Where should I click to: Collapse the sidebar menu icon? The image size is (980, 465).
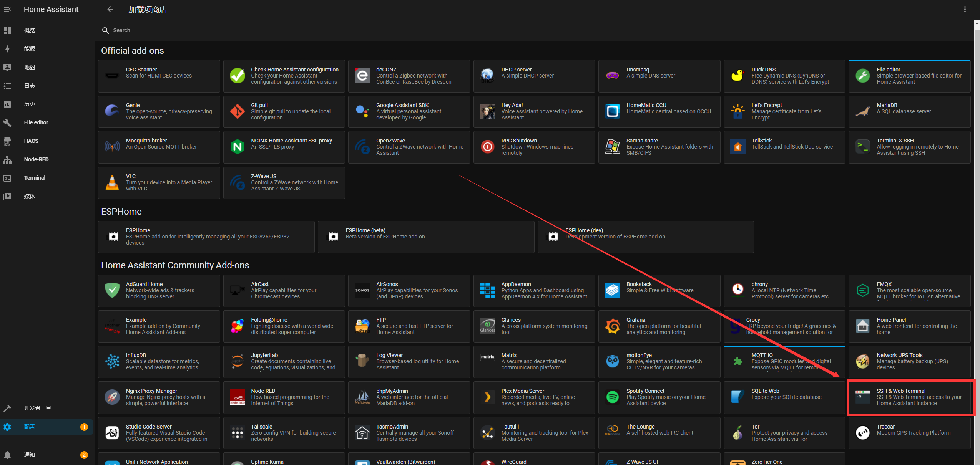[x=7, y=9]
